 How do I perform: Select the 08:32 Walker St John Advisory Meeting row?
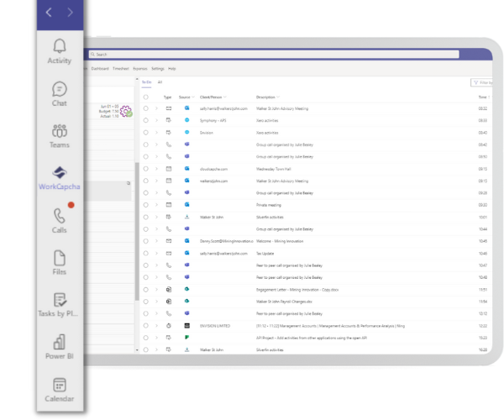[x=146, y=108]
